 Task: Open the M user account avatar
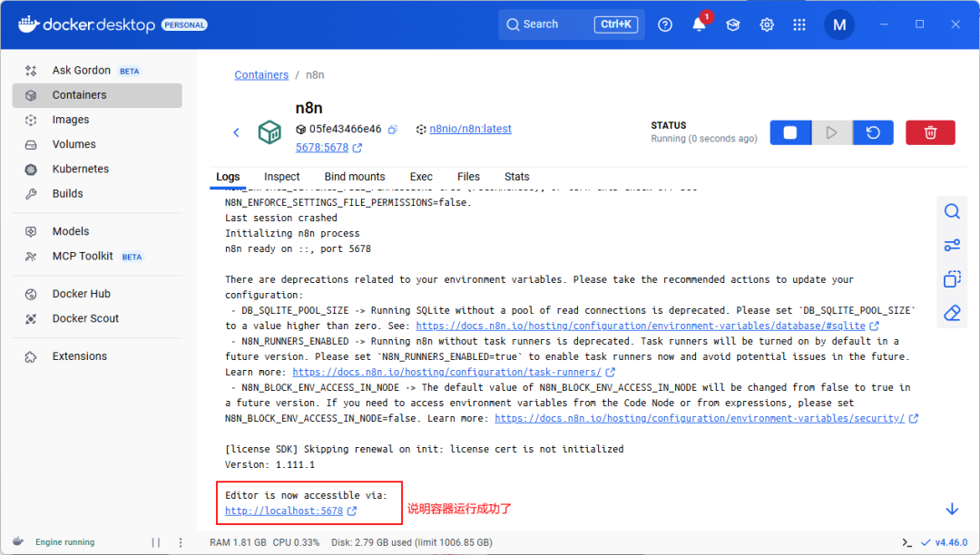tap(839, 24)
